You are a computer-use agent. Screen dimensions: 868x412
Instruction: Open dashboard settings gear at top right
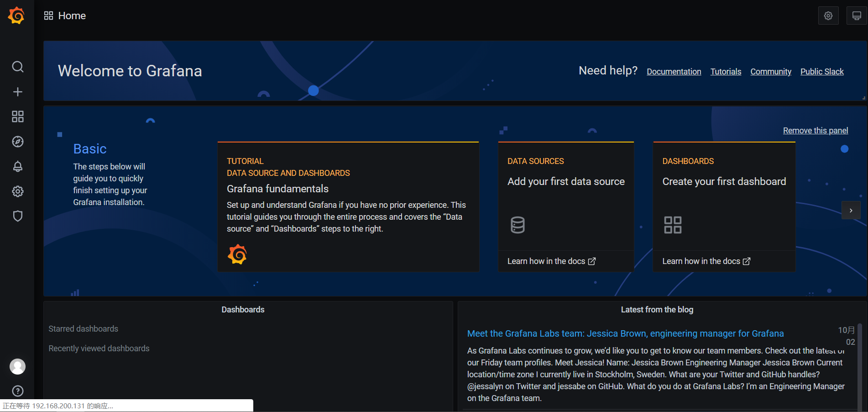pos(828,16)
